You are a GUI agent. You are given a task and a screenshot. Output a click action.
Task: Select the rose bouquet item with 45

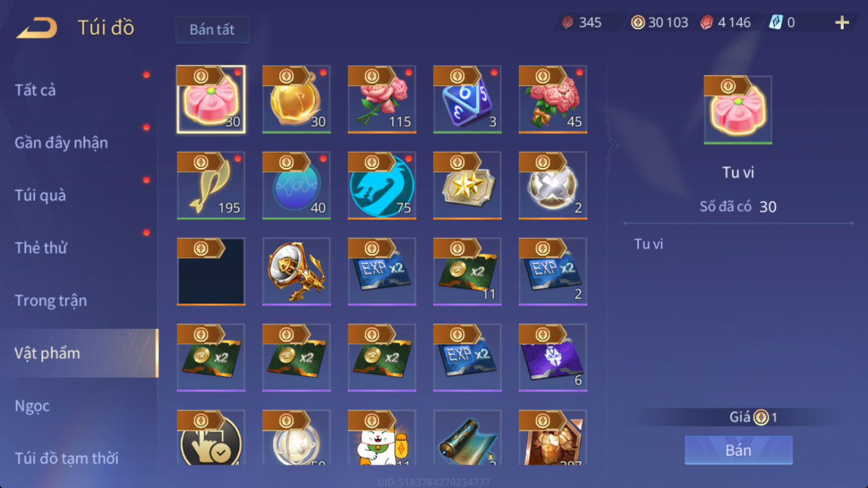point(553,99)
